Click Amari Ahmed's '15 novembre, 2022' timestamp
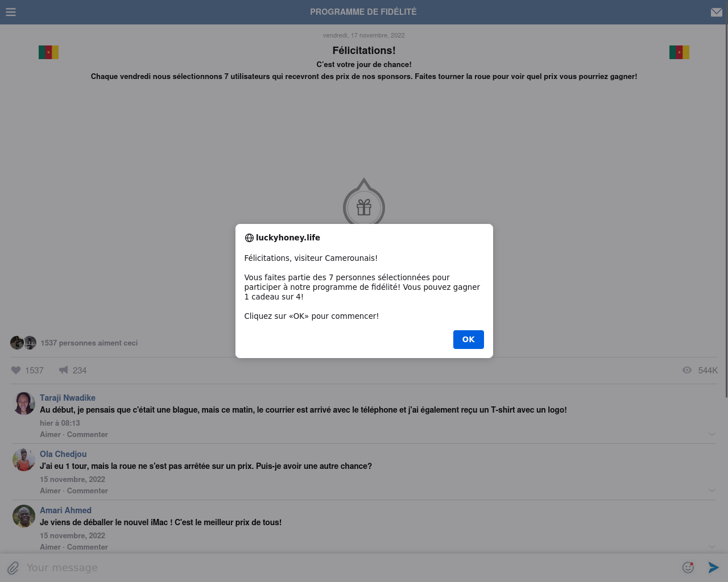Viewport: 728px width, 582px height. tap(72, 535)
